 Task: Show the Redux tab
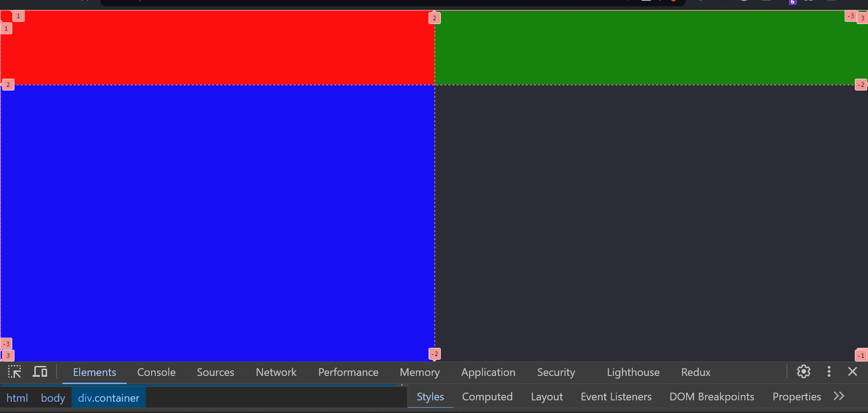pos(696,372)
